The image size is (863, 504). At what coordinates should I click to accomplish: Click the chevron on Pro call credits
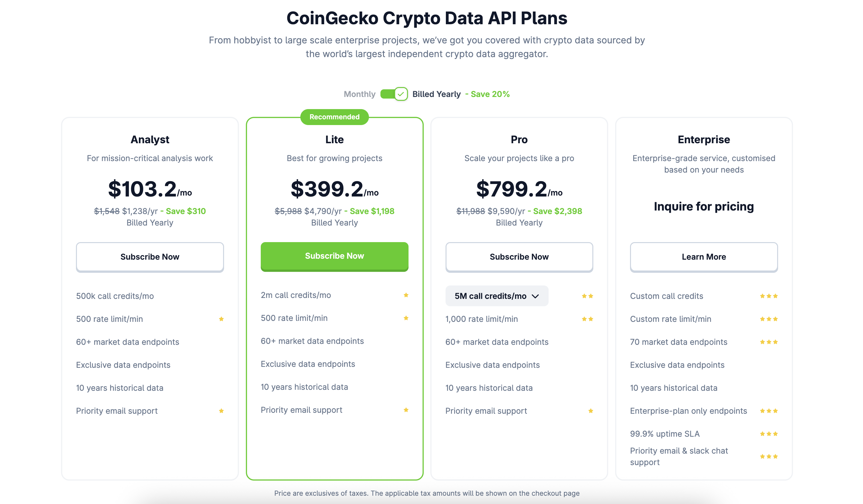[536, 296]
